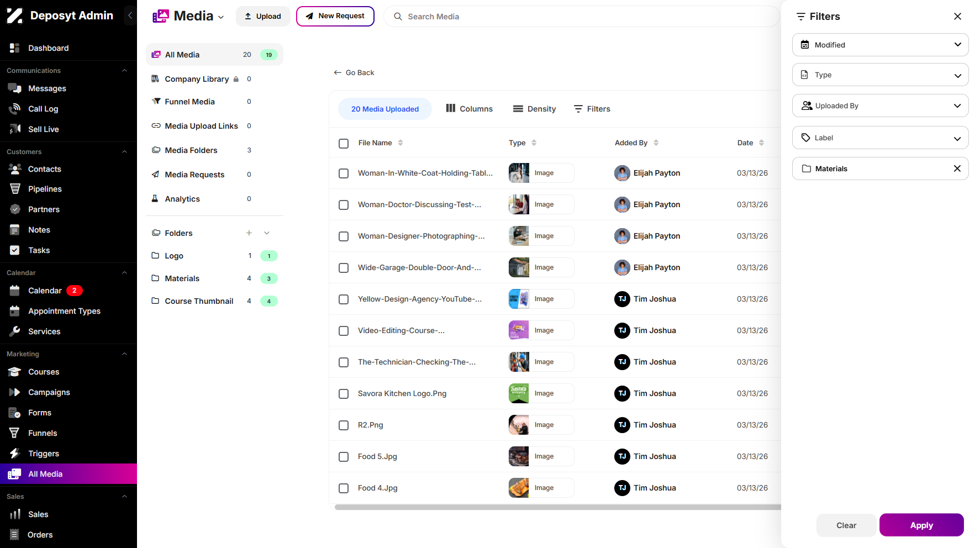Viewport: 980px width, 548px height.
Task: Click the Courses graduation cap icon
Action: tap(15, 372)
